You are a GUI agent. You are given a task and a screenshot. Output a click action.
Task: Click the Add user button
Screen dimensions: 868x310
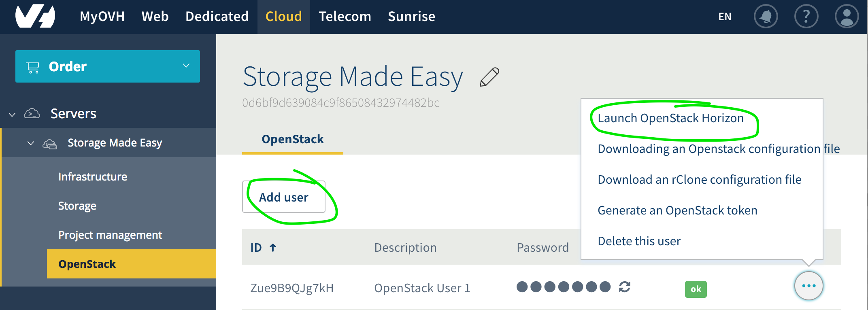coord(284,197)
